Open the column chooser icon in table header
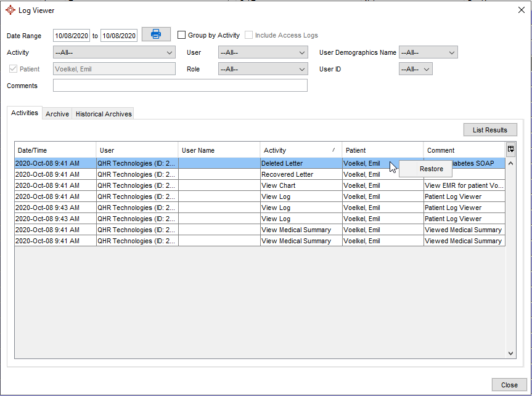The image size is (532, 396). pos(510,149)
